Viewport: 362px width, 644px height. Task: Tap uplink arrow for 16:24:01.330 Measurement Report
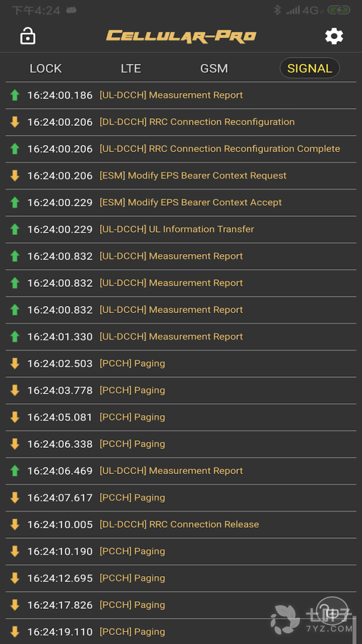tap(15, 337)
